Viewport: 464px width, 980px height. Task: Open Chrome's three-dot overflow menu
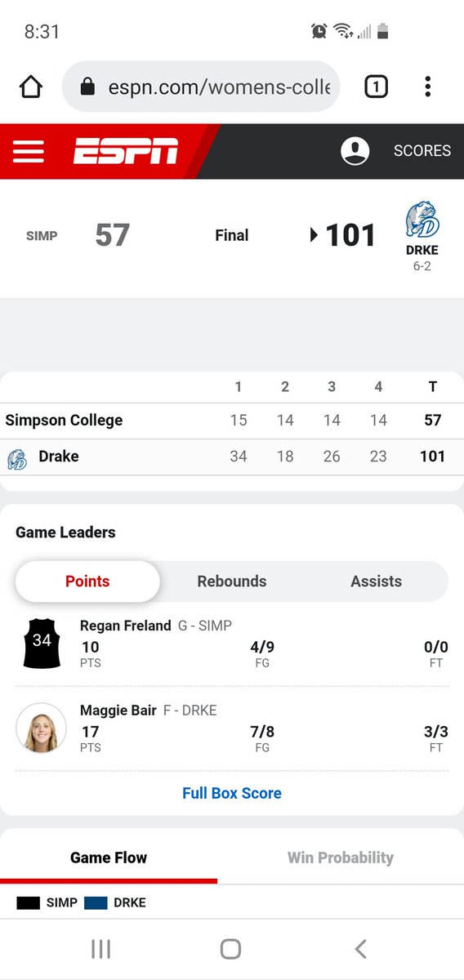[x=428, y=87]
